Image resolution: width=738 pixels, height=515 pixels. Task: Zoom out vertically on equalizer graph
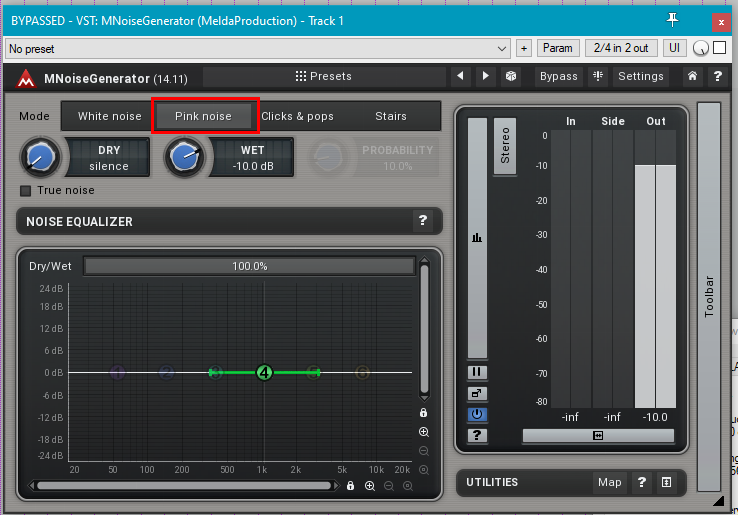424,451
